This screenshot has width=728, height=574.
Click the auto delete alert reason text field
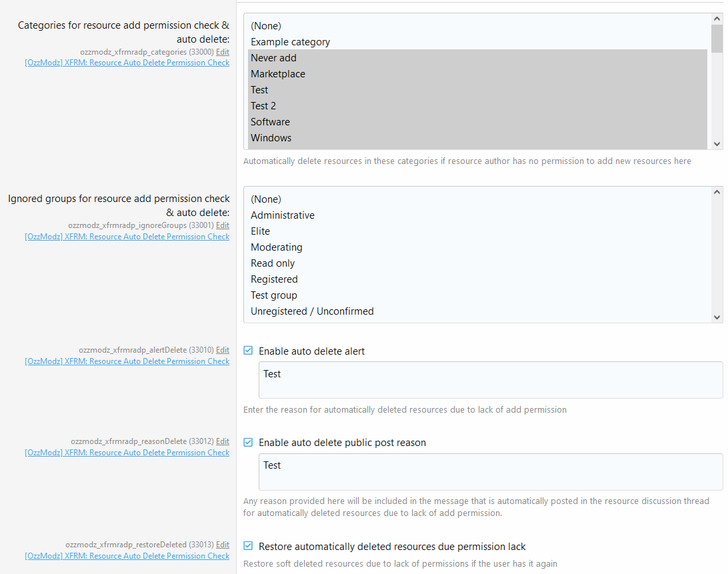467,381
